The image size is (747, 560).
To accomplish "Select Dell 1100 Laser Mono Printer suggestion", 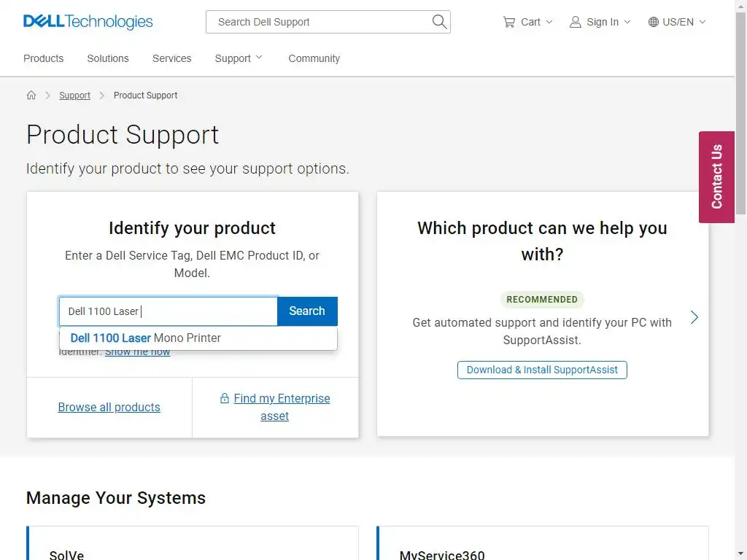I will coord(146,338).
